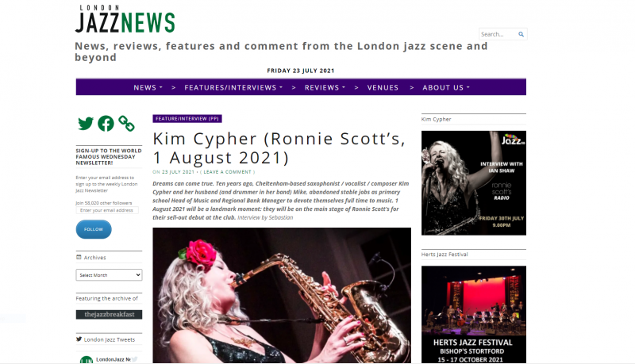This screenshot has height=364, width=635.
Task: Expand the Select Month archives dropdown
Action: click(x=109, y=275)
